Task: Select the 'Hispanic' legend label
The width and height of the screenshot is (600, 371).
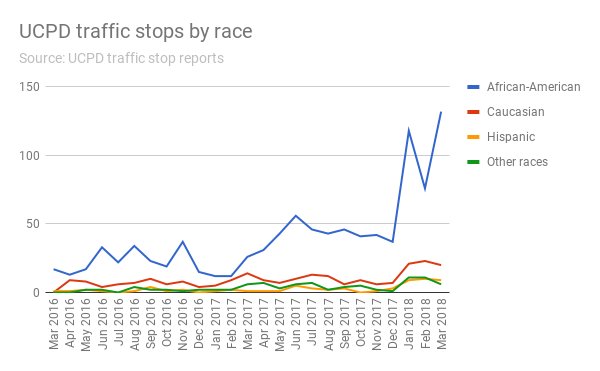Action: click(511, 137)
